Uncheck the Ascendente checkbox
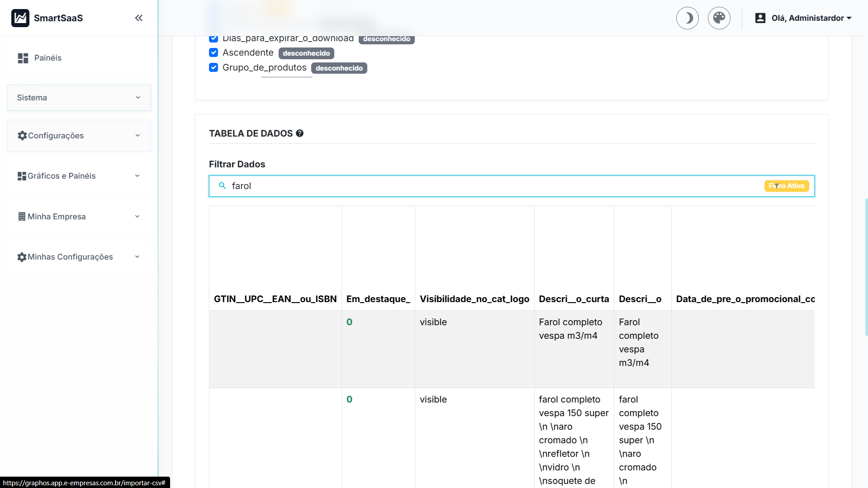868x488 pixels. coord(213,52)
